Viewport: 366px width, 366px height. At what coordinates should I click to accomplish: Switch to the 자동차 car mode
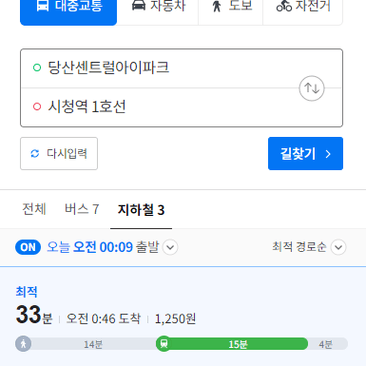coord(158,10)
